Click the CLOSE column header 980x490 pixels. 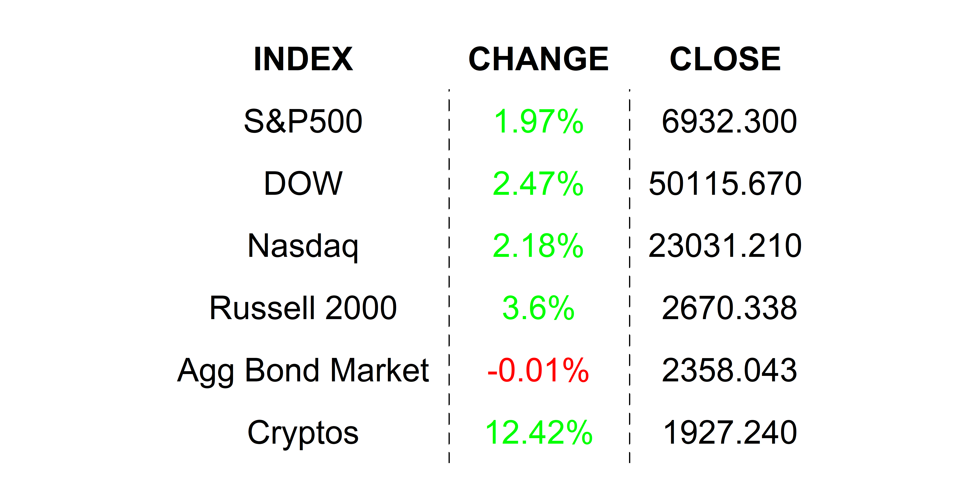(725, 59)
